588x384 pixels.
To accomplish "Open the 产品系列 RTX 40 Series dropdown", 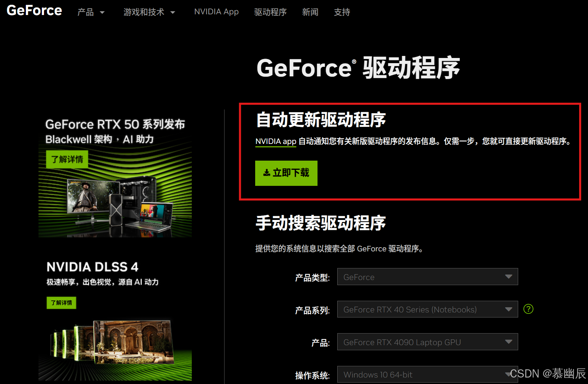I will click(428, 309).
